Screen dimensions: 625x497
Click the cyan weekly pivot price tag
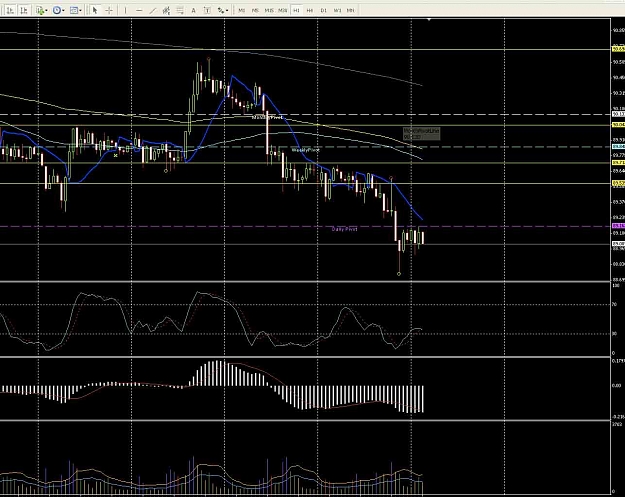[619, 147]
